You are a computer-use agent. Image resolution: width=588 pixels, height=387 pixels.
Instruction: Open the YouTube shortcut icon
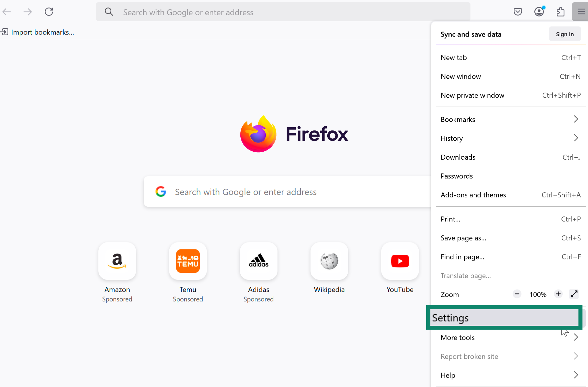pyautogui.click(x=400, y=261)
